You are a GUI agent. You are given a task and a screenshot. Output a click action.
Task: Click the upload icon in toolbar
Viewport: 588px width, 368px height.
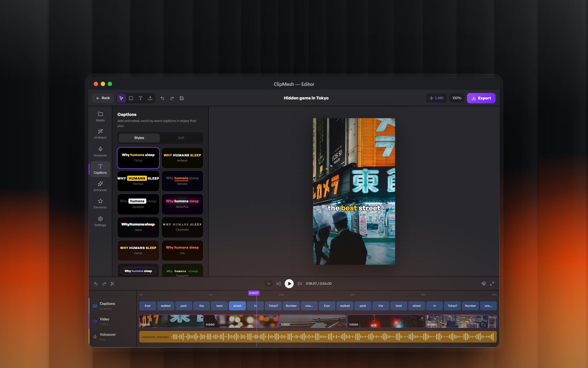pos(150,98)
